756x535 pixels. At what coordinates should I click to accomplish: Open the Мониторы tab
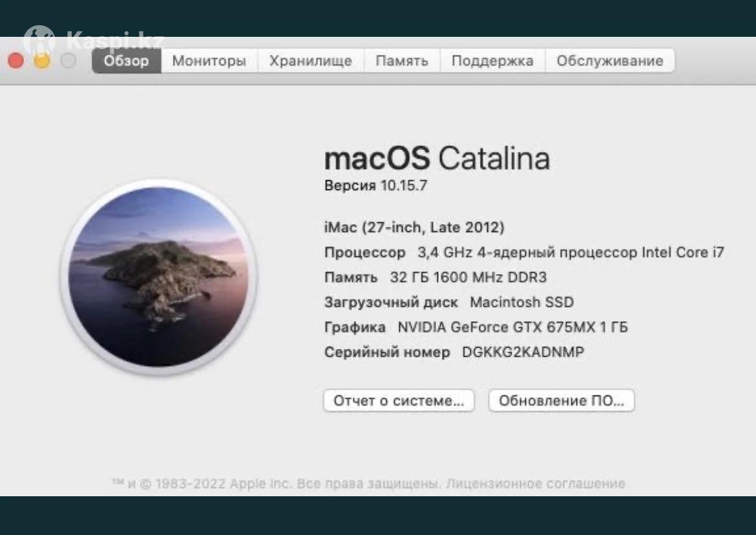pos(209,61)
